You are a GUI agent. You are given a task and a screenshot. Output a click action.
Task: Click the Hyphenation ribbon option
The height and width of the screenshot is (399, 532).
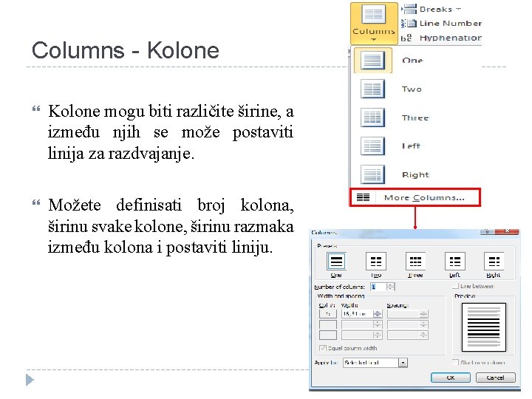click(441, 38)
